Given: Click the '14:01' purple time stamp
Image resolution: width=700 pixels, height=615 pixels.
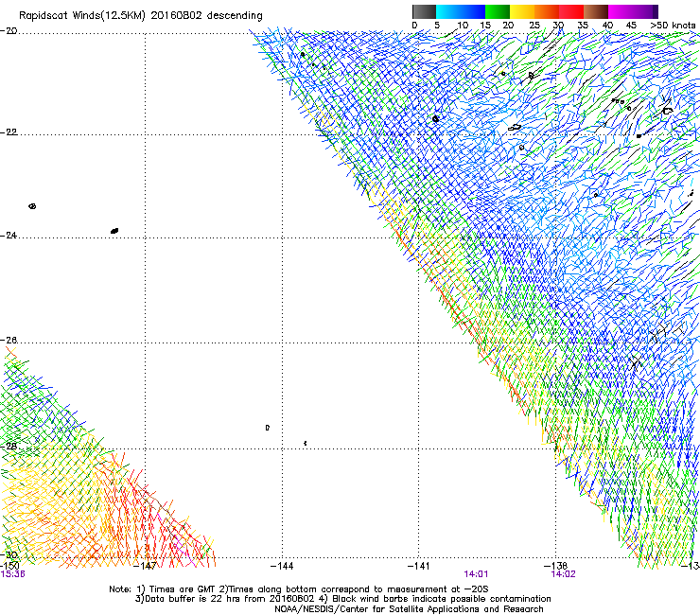Looking at the screenshot, I should pos(476,574).
